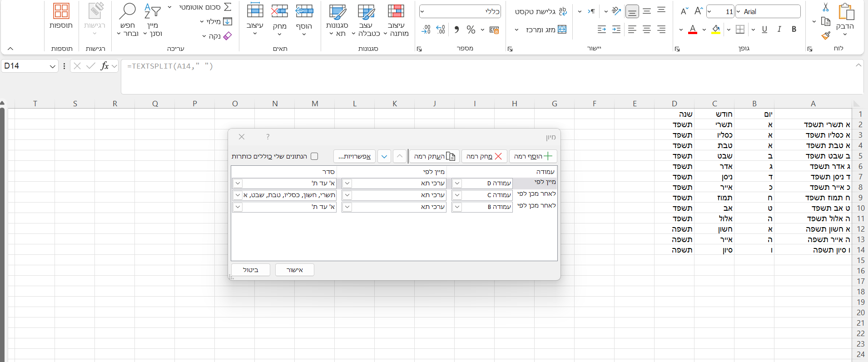Click the fx Insert Function icon
Screen dimensions: 868x362
point(105,66)
